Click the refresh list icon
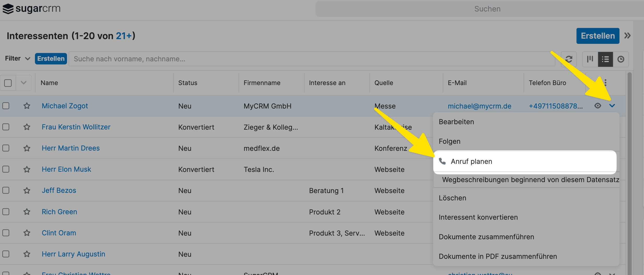The width and height of the screenshot is (644, 275). pyautogui.click(x=569, y=59)
